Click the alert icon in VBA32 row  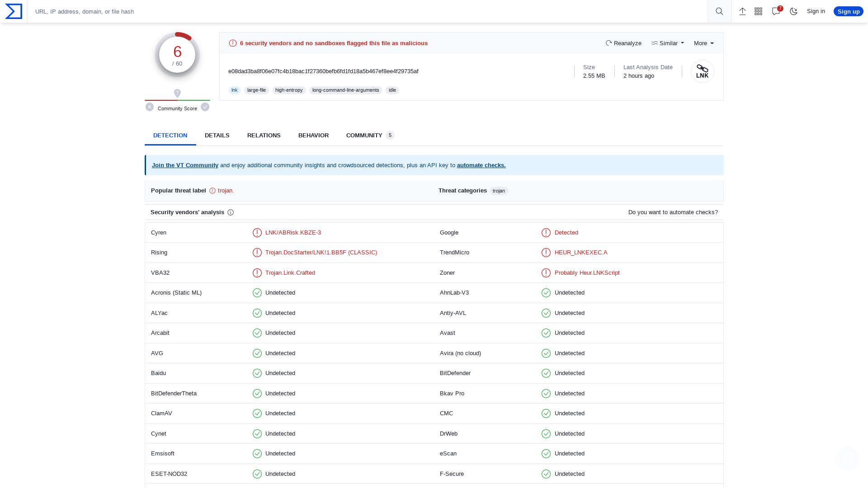pyautogui.click(x=257, y=273)
